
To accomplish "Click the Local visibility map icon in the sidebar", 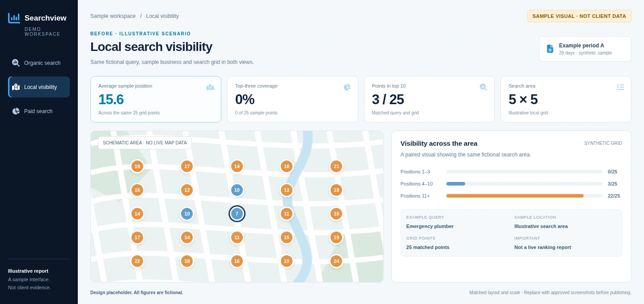I will [16, 87].
